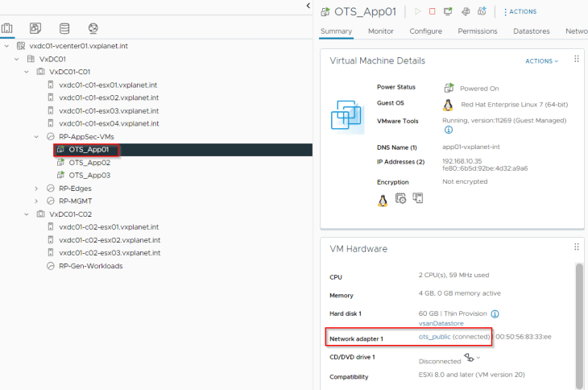Screen dimensions: 588x390
Task: Open the VMs and Templates inventory view
Action: click(x=35, y=28)
